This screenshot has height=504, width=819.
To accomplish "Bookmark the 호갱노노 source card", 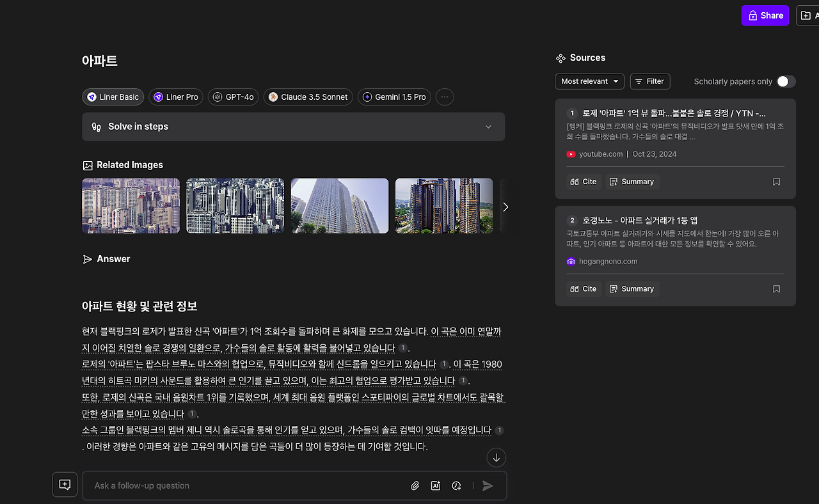I will [776, 289].
